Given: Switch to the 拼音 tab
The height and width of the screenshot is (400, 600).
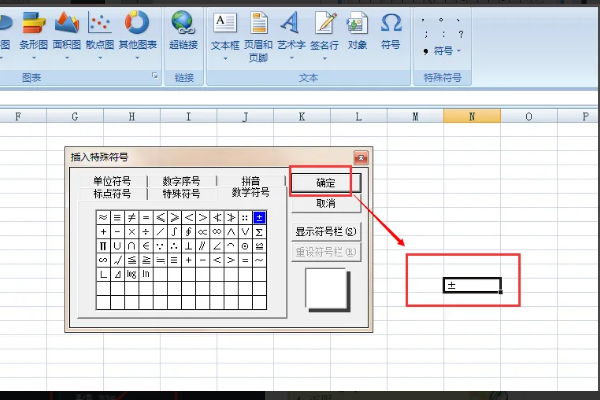Looking at the screenshot, I should click(251, 181).
